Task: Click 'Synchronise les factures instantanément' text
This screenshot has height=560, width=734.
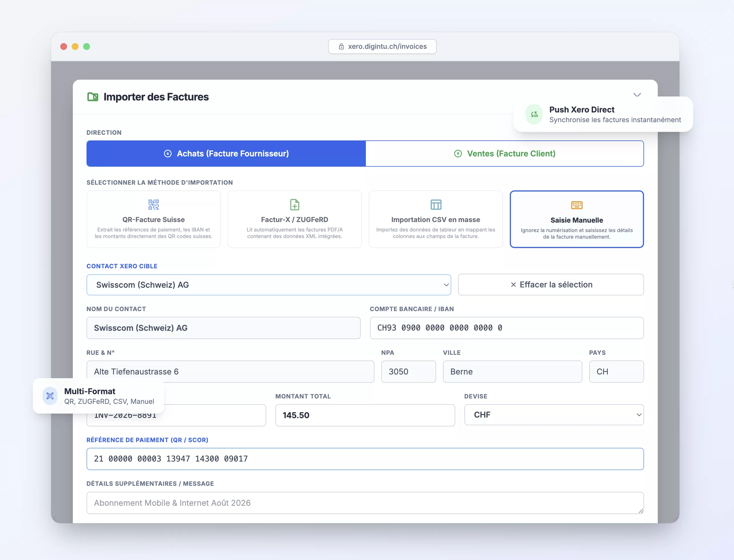Action: tap(615, 120)
